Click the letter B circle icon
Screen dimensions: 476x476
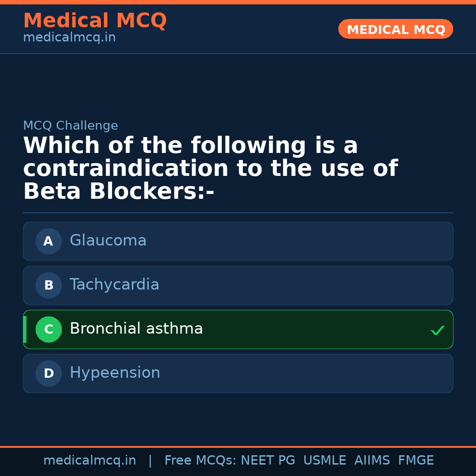click(x=48, y=285)
